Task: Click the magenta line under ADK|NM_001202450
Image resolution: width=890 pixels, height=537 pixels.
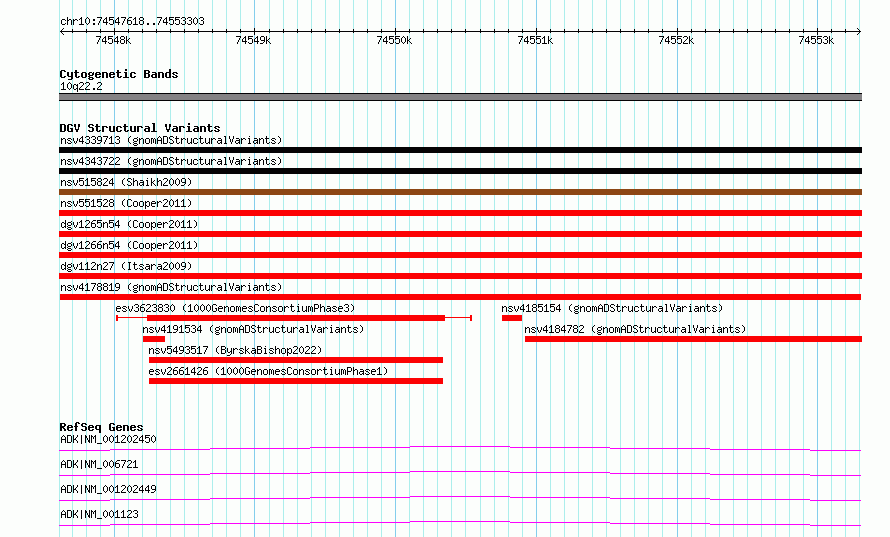Action: (x=460, y=448)
